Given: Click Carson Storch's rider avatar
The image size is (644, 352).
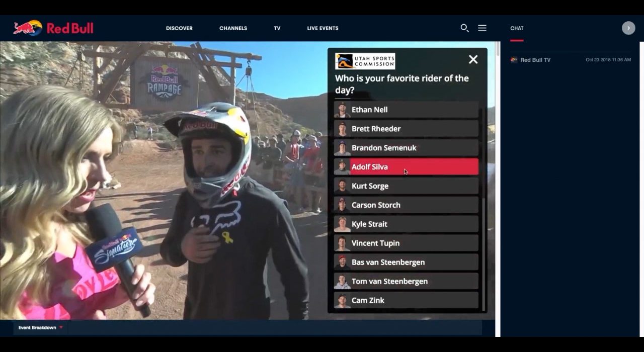Looking at the screenshot, I should click(x=342, y=205).
